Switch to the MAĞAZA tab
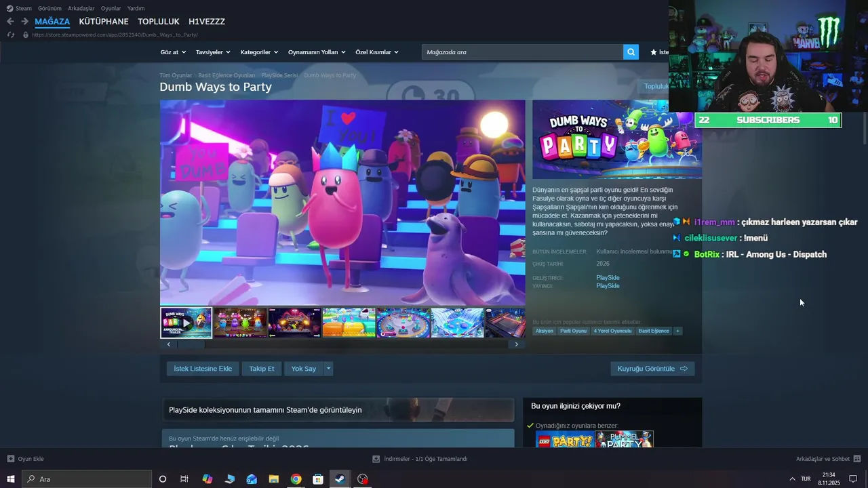Screen dimensions: 868x488 52,22
